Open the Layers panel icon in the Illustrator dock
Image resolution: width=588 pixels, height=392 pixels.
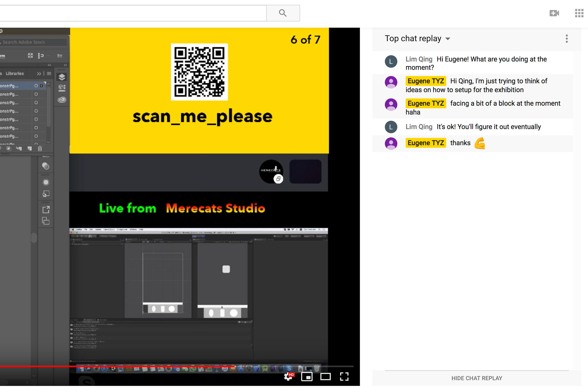[x=62, y=77]
